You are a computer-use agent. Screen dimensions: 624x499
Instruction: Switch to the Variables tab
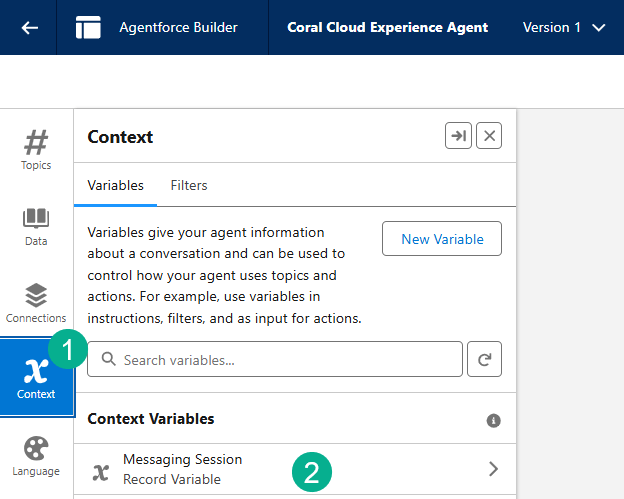click(115, 185)
